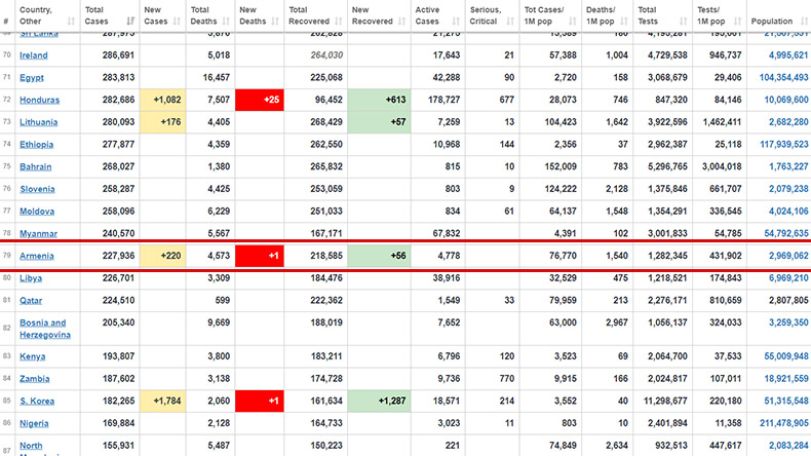
Task: Open the S. Korea country link
Action: 37,401
